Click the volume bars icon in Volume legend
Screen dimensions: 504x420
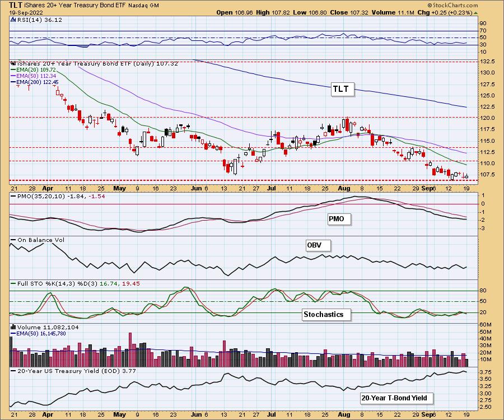[13, 327]
